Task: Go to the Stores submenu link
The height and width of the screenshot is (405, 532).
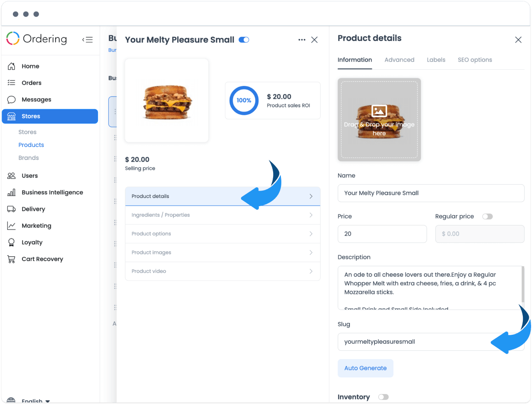Action: pyautogui.click(x=28, y=132)
